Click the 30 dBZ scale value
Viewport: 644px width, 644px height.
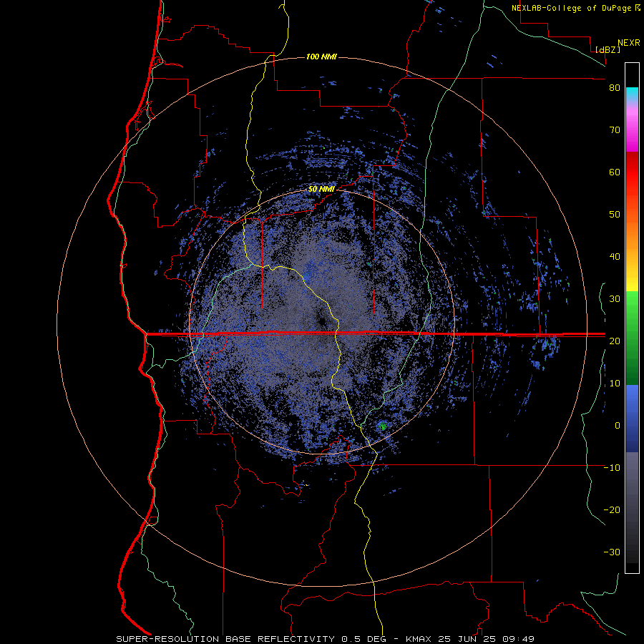[615, 299]
